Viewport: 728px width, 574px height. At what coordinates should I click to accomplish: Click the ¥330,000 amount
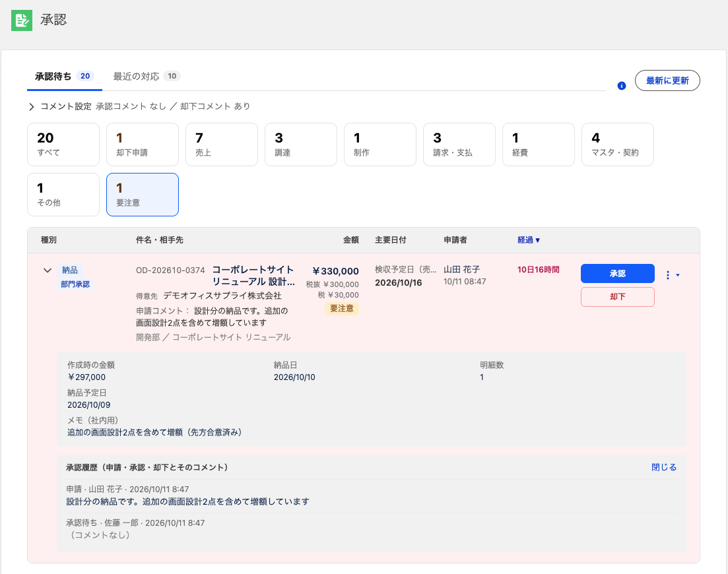point(335,271)
